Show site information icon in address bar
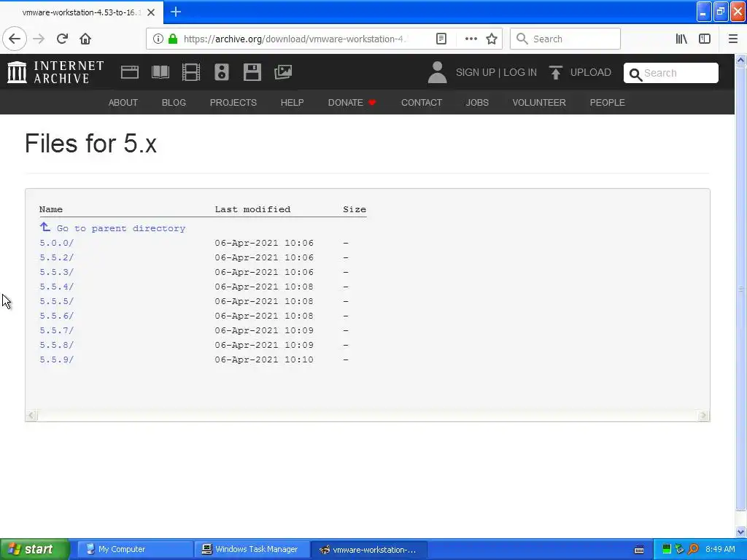 coord(158,39)
